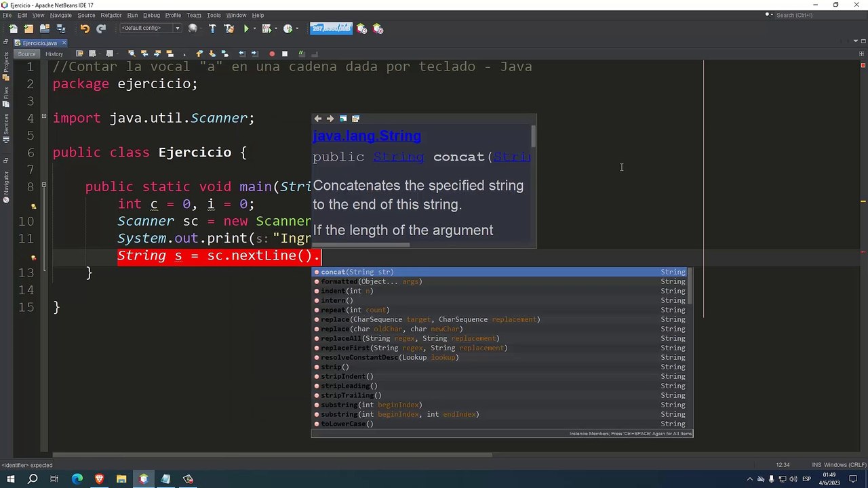Collapse the main method fold marker

(44, 185)
